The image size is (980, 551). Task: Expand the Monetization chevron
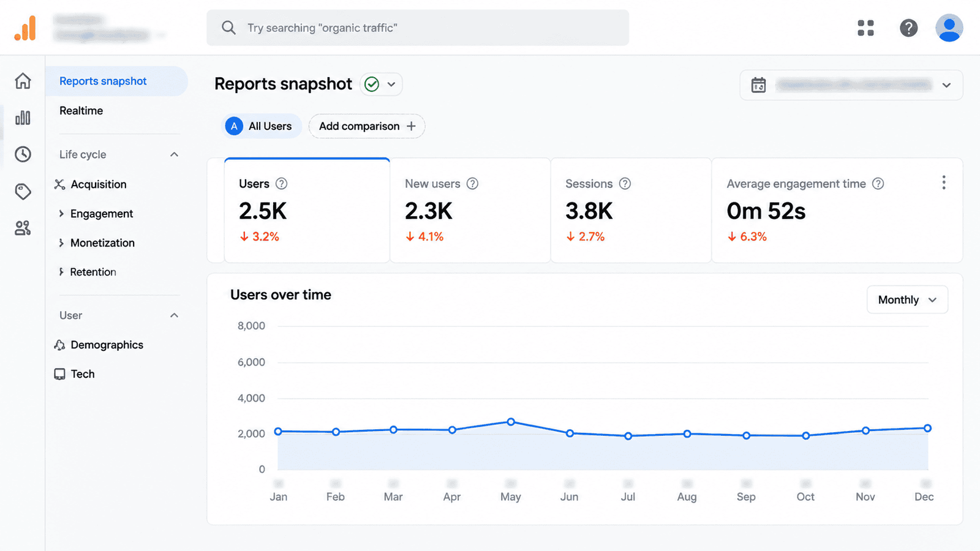(x=61, y=243)
